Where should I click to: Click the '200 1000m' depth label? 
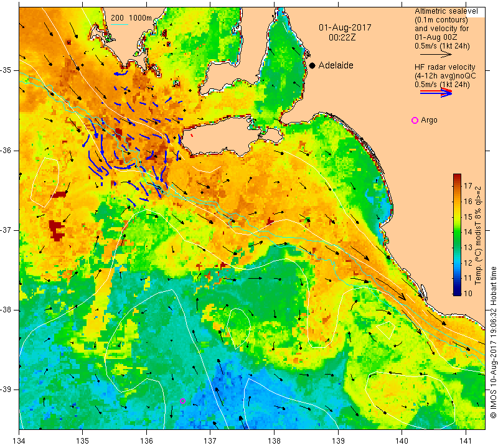coord(131,18)
